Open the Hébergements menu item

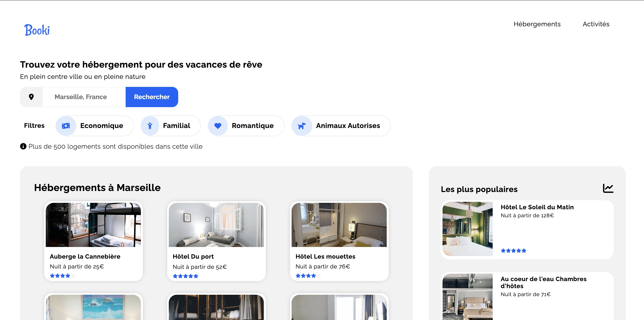click(x=537, y=24)
